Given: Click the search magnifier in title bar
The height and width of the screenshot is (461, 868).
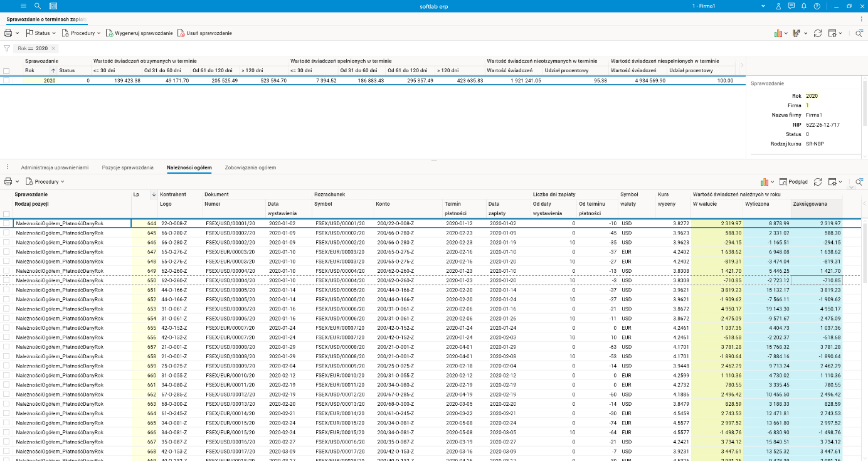Looking at the screenshot, I should click(38, 6).
